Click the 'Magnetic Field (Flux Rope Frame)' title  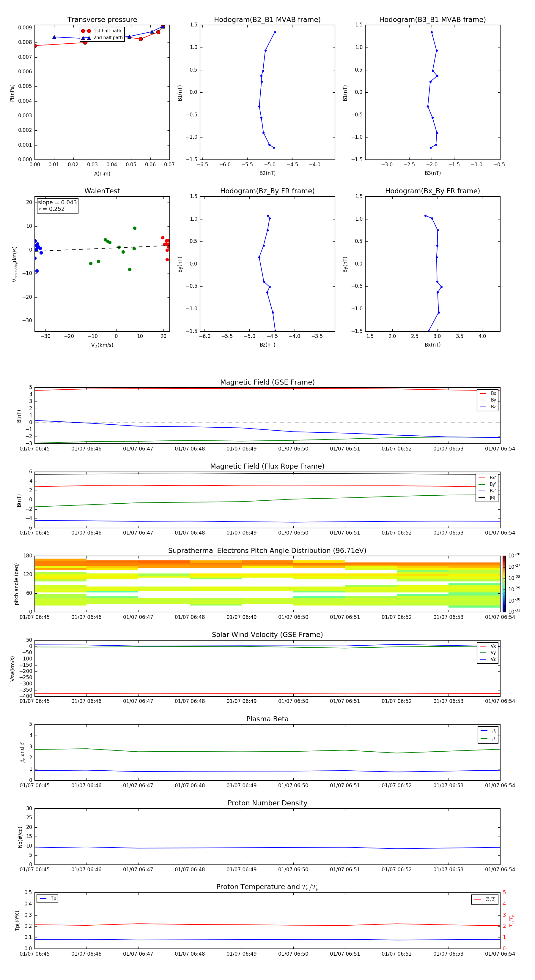coord(267,466)
